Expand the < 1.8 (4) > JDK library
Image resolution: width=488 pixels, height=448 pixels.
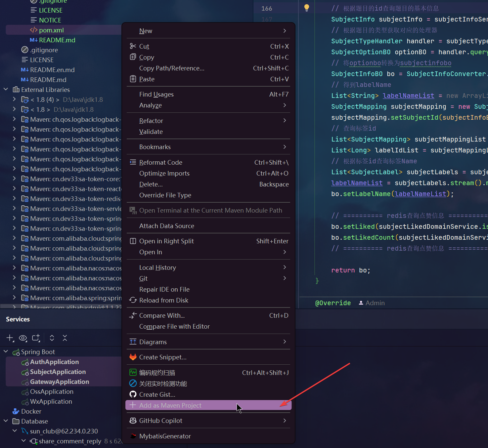14,99
